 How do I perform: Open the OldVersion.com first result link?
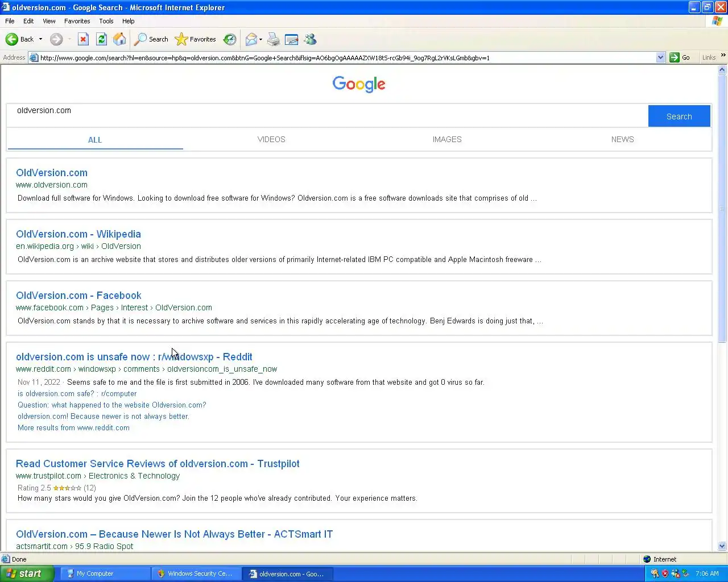pos(52,173)
